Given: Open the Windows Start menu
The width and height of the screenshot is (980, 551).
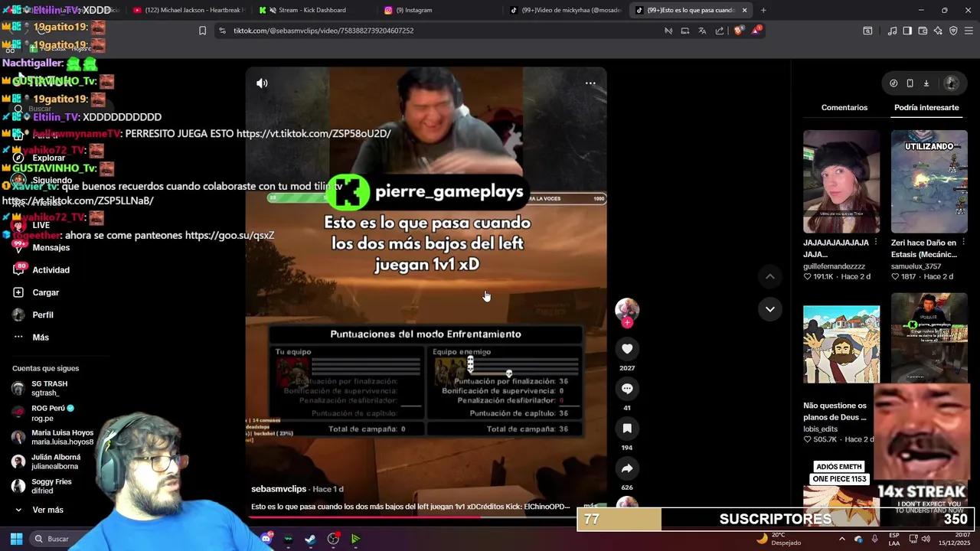Looking at the screenshot, I should coord(16,539).
